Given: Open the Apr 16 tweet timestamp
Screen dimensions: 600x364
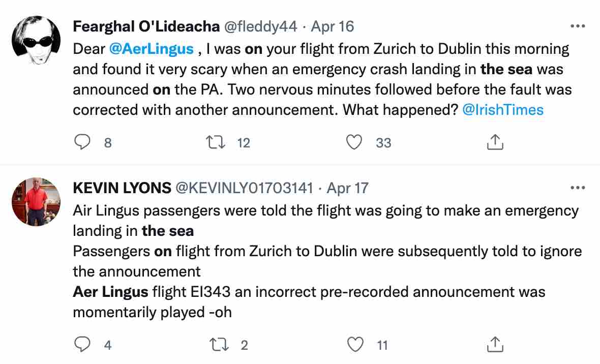Looking at the screenshot, I should [x=333, y=26].
